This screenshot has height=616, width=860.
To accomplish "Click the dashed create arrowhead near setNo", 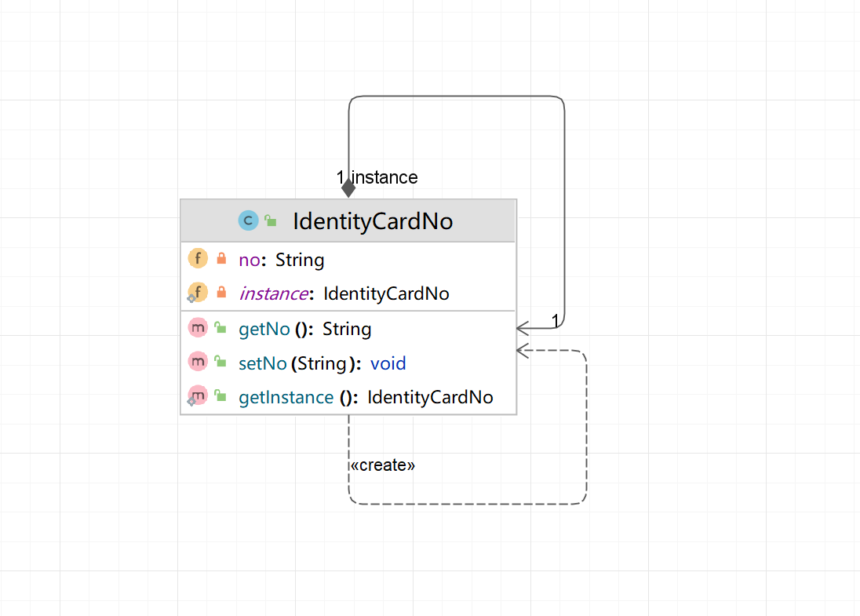I will (523, 351).
